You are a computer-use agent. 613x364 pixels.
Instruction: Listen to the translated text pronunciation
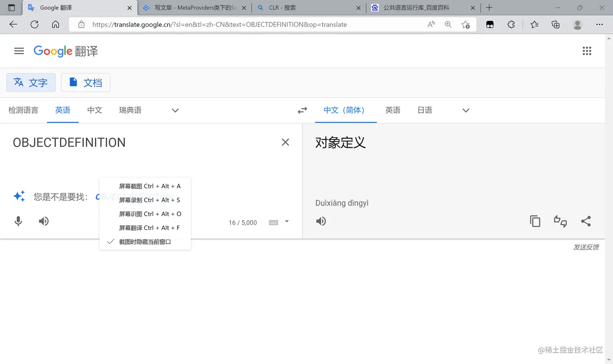click(321, 221)
